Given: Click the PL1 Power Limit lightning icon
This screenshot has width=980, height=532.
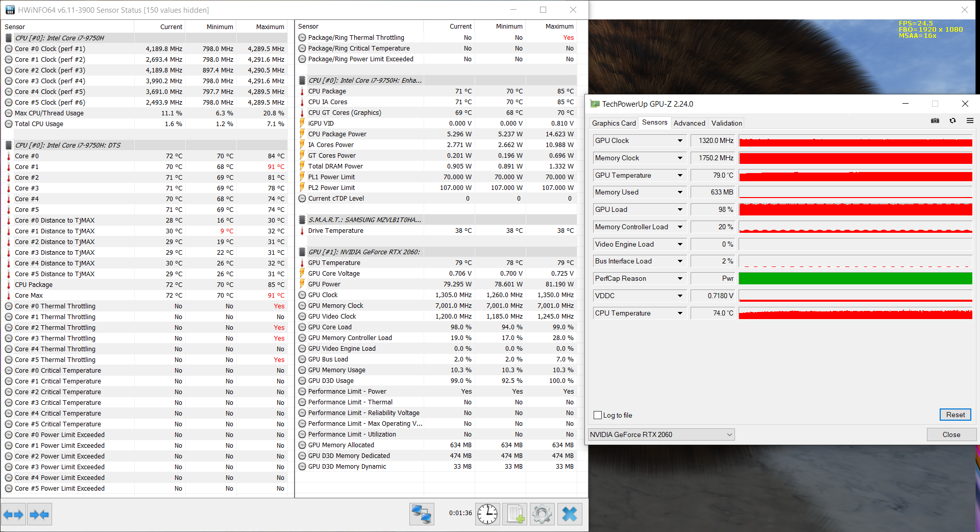Looking at the screenshot, I should (302, 177).
